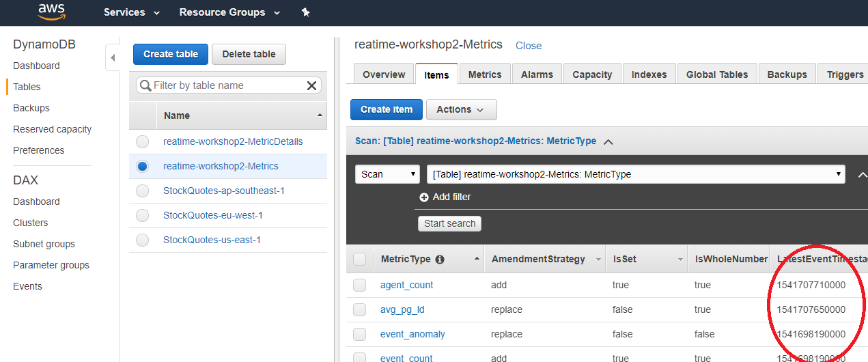Go to DynamoDB Dashboard in sidebar
This screenshot has height=362, width=868.
coord(36,66)
